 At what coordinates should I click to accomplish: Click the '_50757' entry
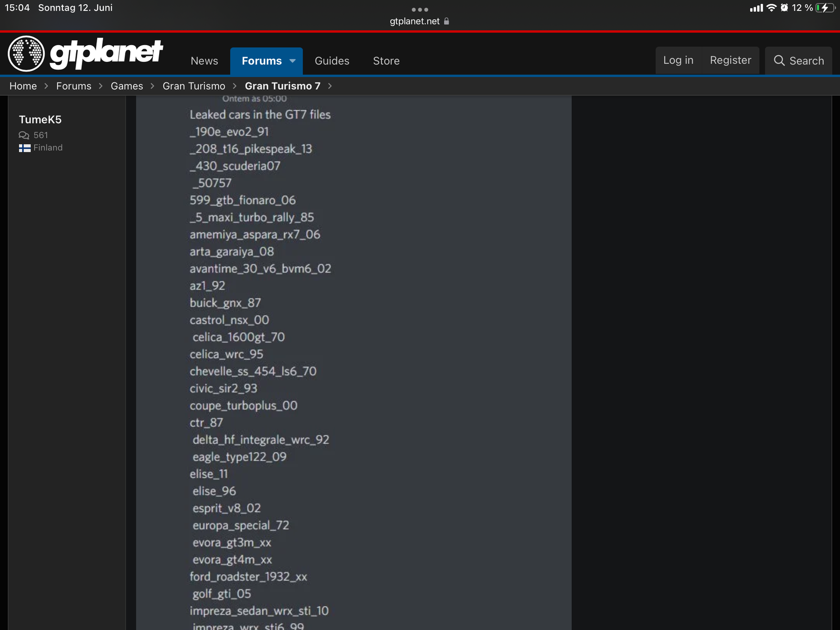(212, 183)
